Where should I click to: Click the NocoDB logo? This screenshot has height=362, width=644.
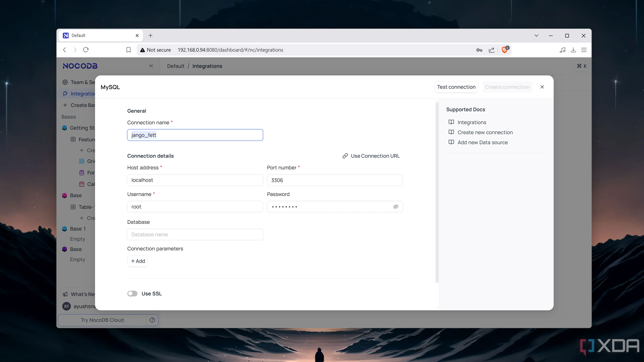80,66
